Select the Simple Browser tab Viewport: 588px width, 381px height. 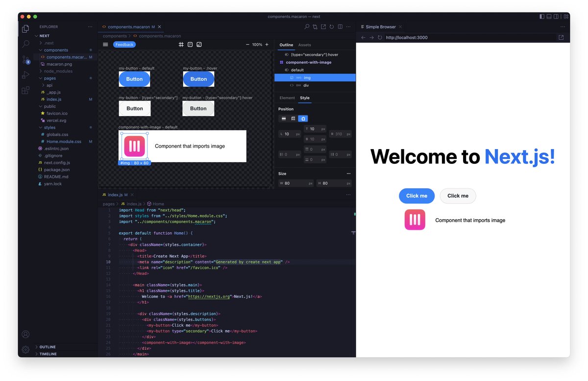coord(380,27)
